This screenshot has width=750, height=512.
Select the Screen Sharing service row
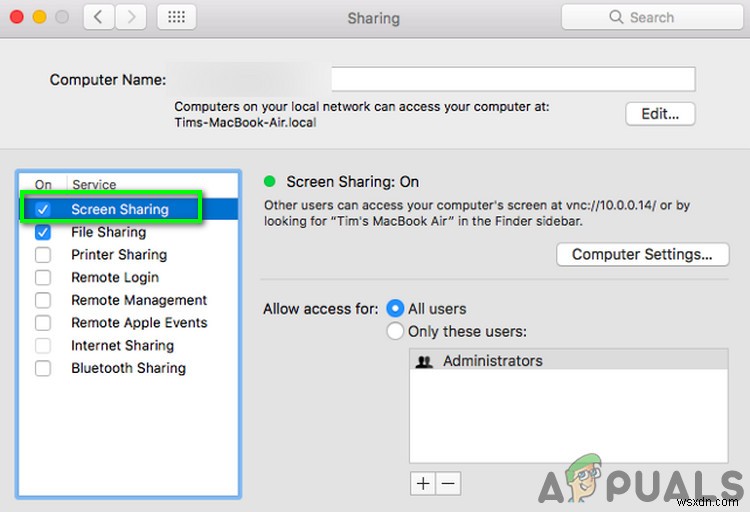coord(129,209)
